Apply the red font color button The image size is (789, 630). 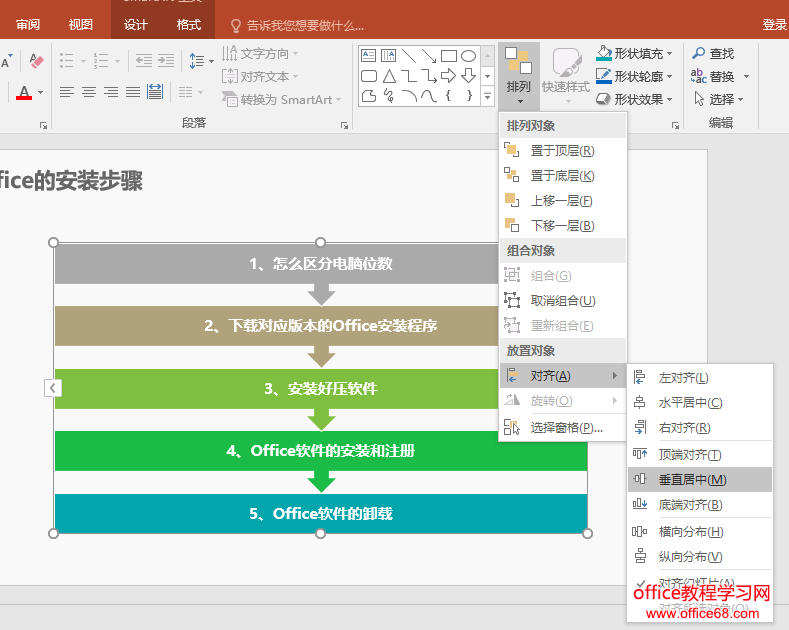24,92
